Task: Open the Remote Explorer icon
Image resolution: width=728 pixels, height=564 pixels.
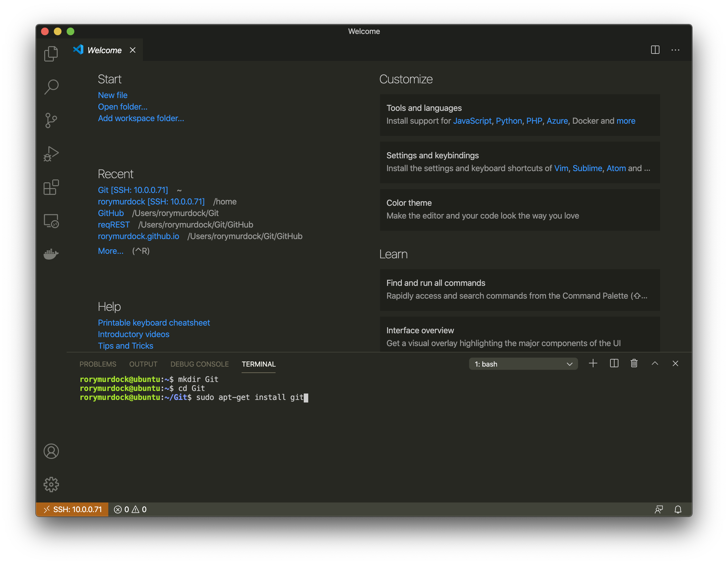Action: pos(51,221)
